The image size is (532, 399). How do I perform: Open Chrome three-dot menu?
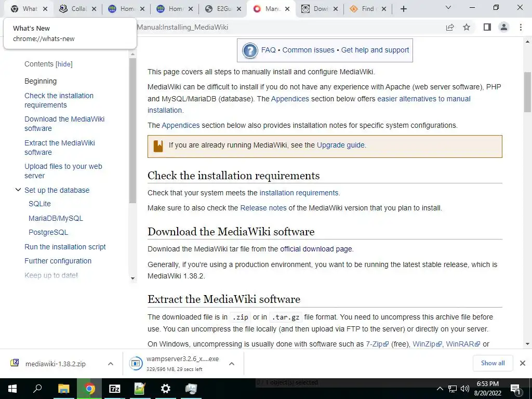point(521,27)
